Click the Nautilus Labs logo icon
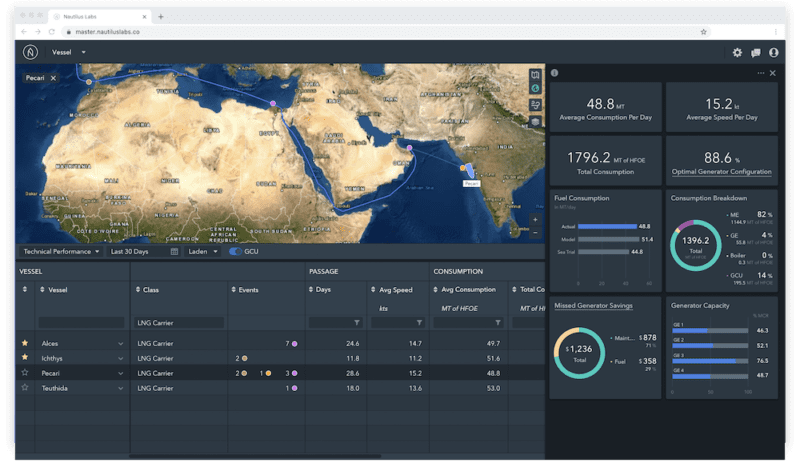 click(x=30, y=52)
